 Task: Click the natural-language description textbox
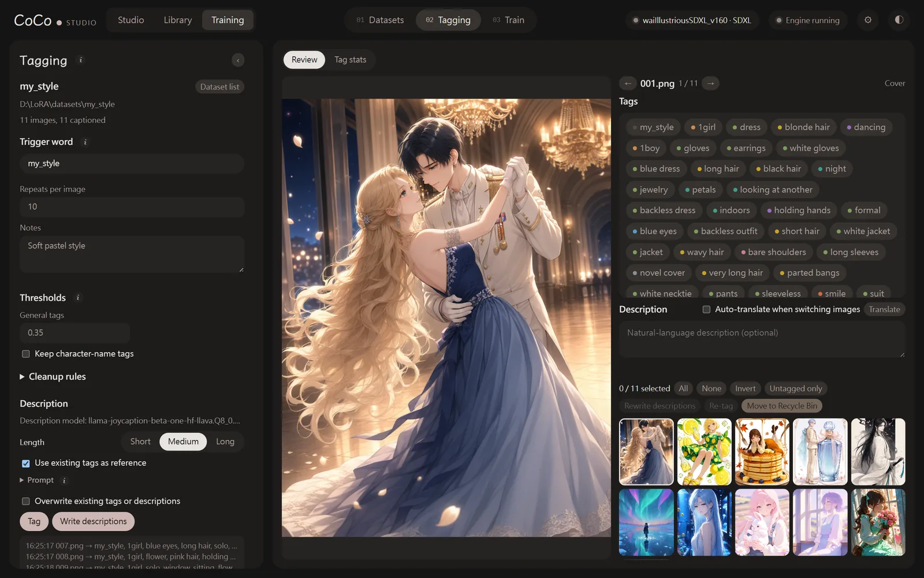tap(762, 339)
